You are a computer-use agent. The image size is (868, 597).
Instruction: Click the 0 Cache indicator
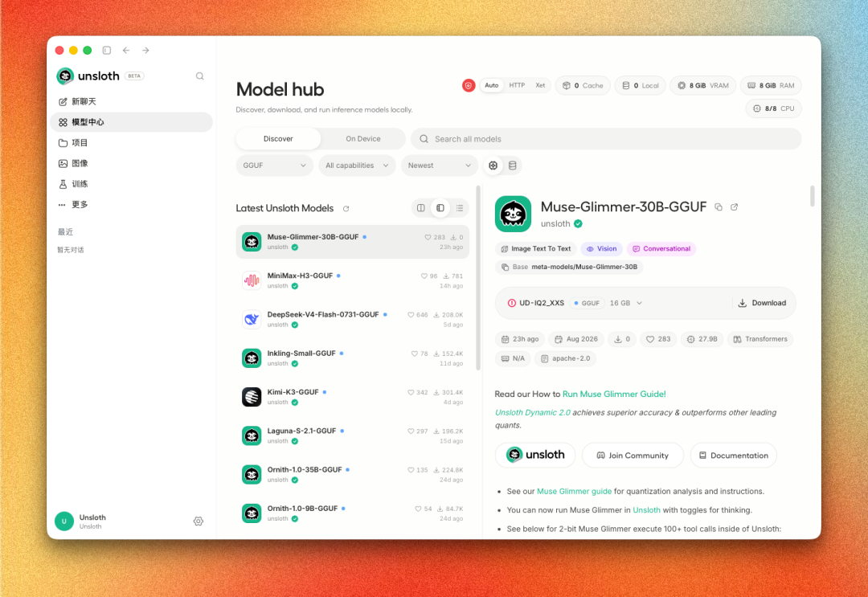[583, 86]
